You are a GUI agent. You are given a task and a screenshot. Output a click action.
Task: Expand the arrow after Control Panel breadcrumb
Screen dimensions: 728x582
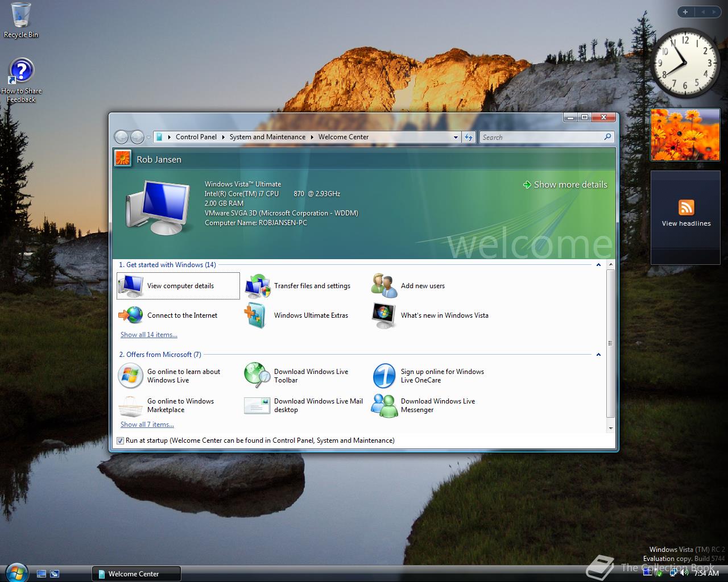[x=223, y=137]
